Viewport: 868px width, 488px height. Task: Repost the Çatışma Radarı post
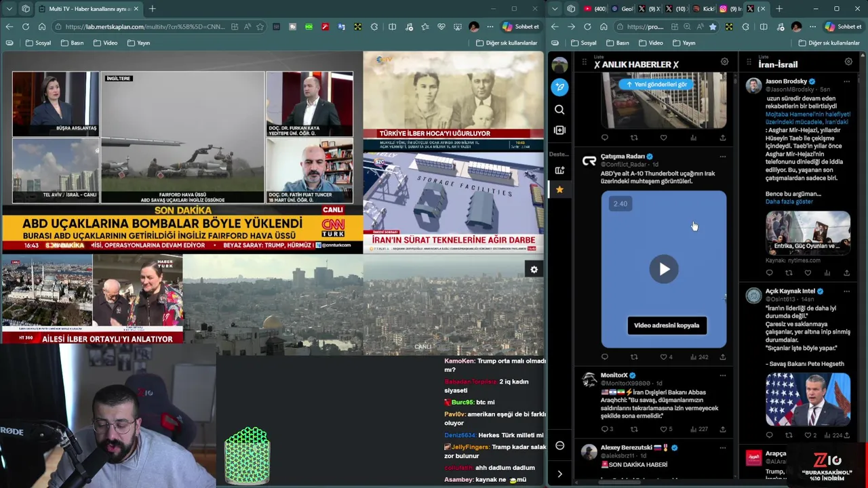click(634, 357)
